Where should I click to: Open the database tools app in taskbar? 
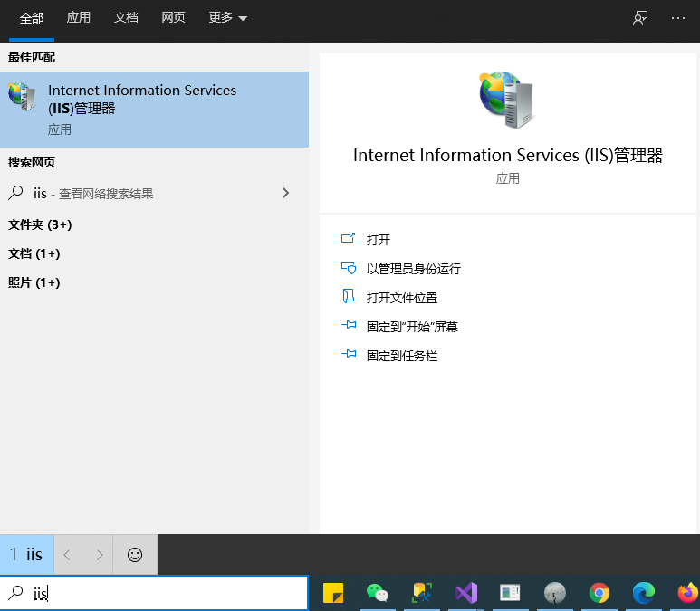[x=422, y=593]
